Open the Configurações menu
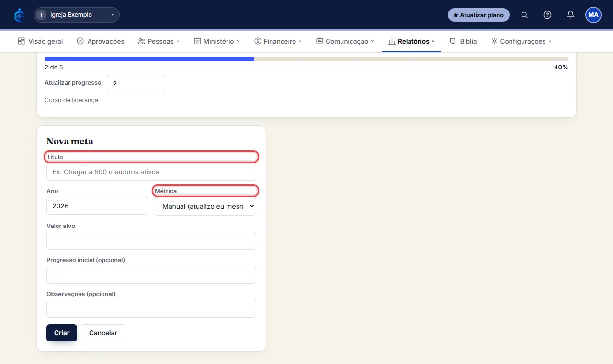This screenshot has height=364, width=613. (x=522, y=41)
